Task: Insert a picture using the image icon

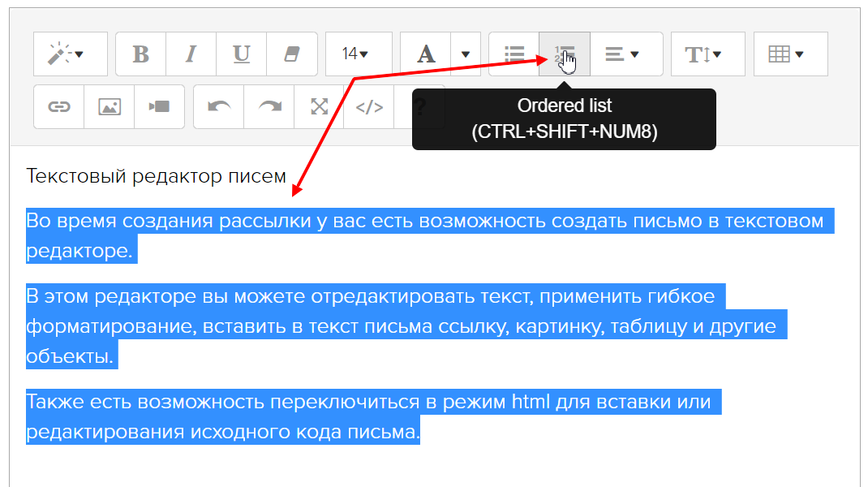Action: click(x=110, y=107)
